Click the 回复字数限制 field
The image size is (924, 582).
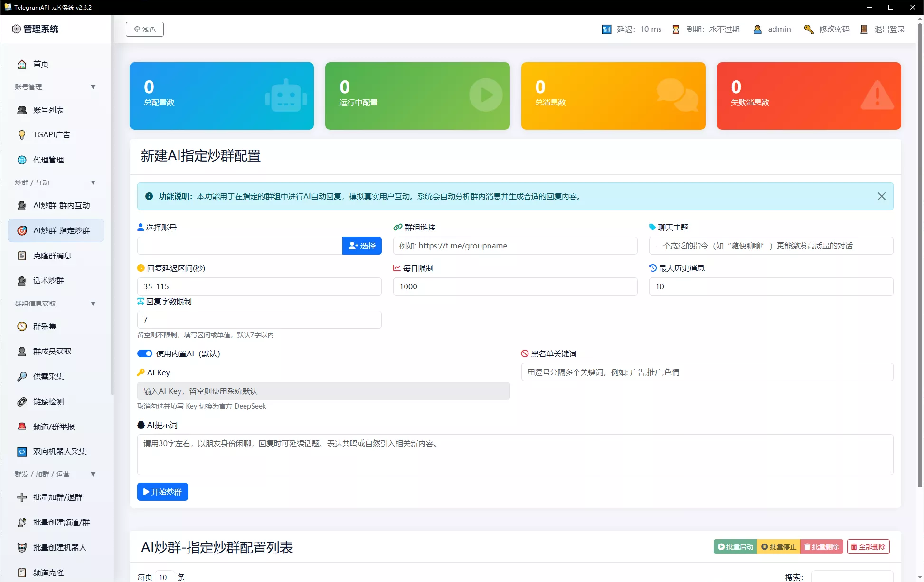(259, 320)
